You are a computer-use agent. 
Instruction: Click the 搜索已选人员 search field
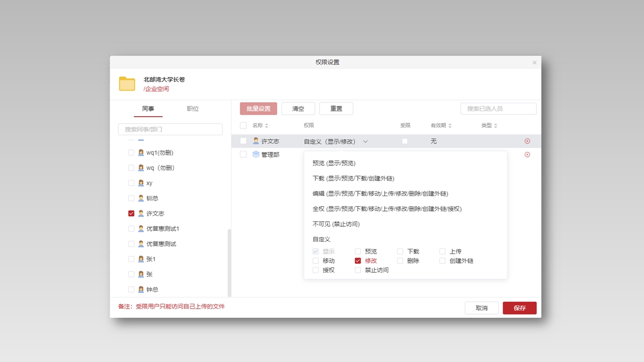click(498, 108)
